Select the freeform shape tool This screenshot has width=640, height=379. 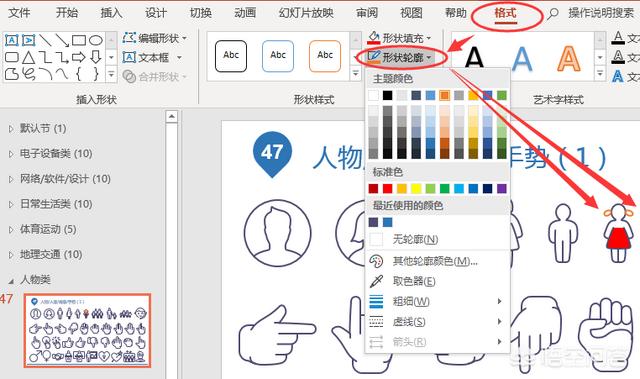(x=11, y=74)
